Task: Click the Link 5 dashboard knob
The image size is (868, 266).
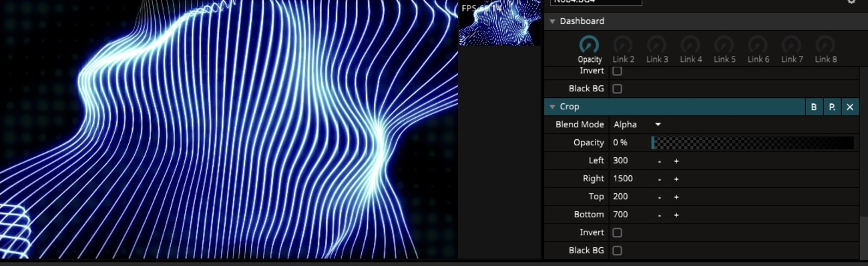Action: (x=724, y=45)
